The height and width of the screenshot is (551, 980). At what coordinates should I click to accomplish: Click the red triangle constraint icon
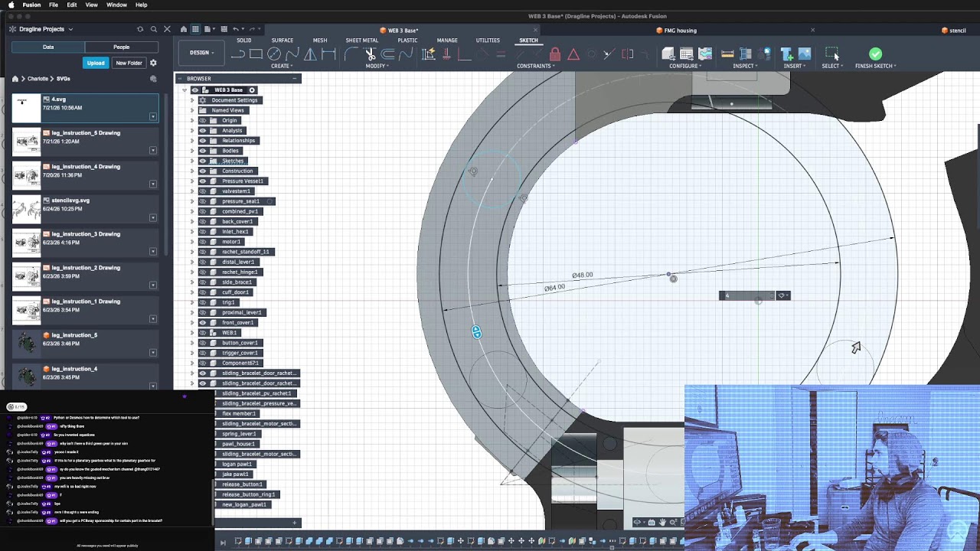573,54
